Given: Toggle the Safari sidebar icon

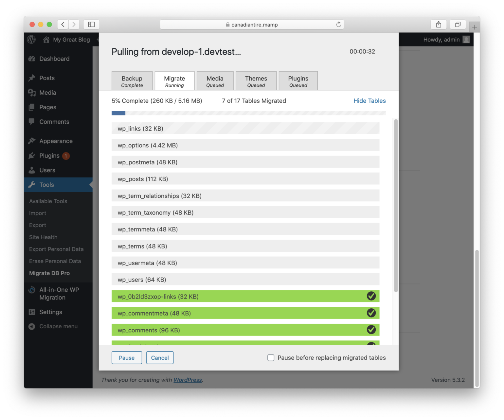Looking at the screenshot, I should point(92,25).
